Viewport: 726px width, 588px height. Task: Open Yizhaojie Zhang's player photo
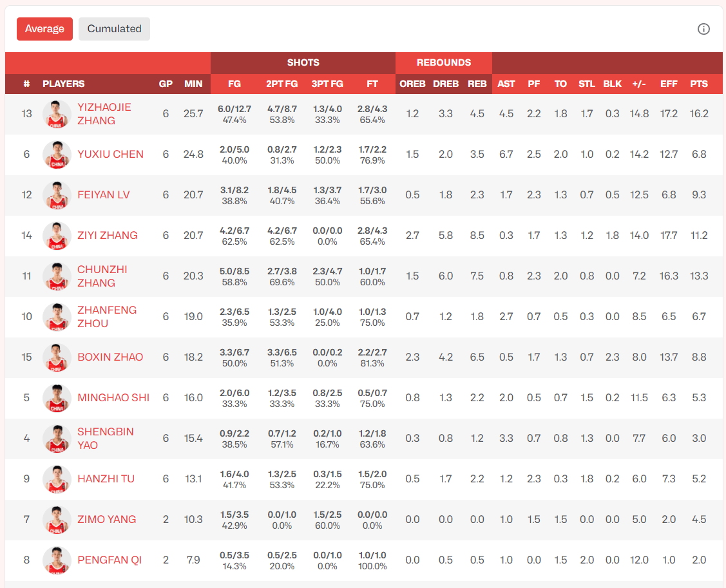pos(57,114)
